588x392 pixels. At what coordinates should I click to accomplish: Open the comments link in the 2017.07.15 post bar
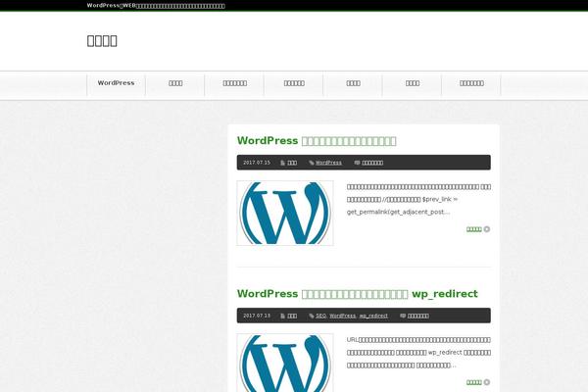click(372, 163)
